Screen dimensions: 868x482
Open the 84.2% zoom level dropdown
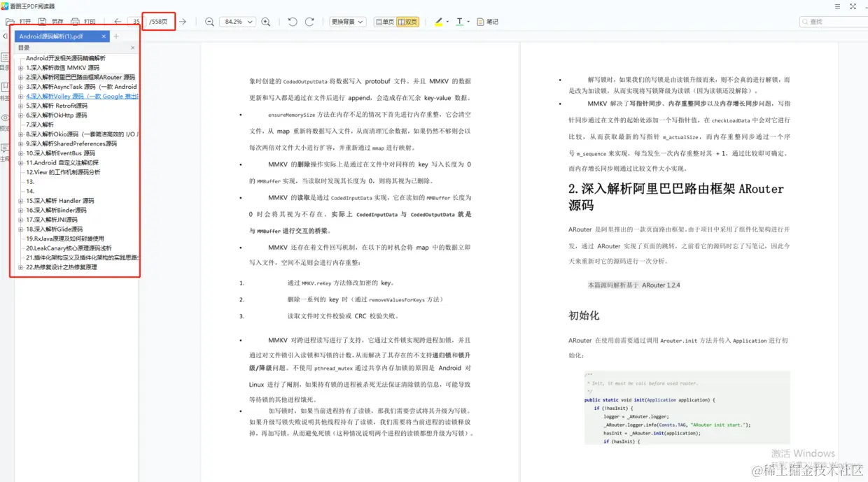pyautogui.click(x=237, y=22)
